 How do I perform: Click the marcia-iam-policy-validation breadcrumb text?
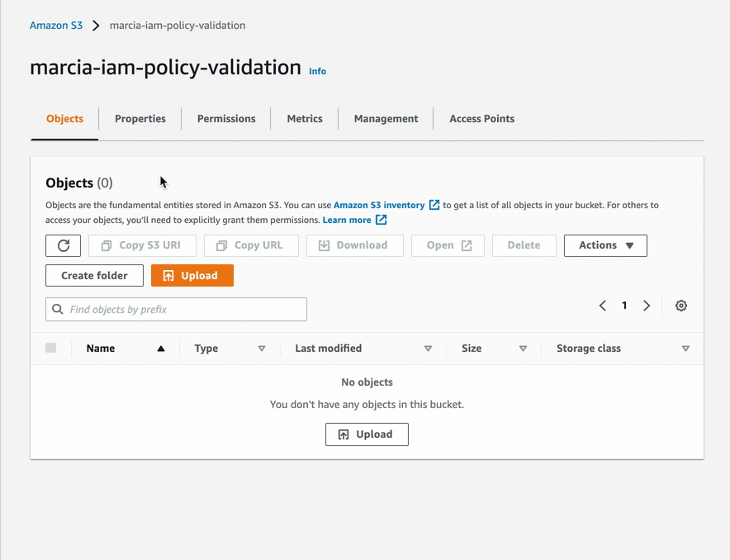(x=178, y=26)
